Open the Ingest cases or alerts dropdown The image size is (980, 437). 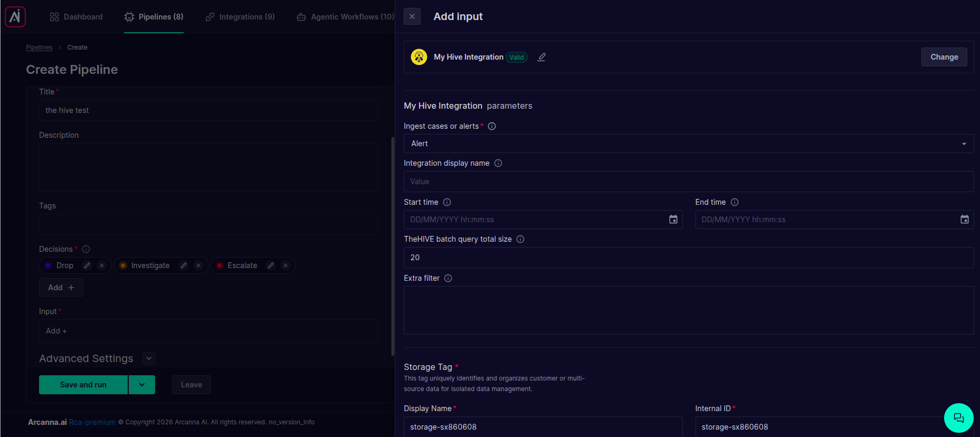[689, 144]
